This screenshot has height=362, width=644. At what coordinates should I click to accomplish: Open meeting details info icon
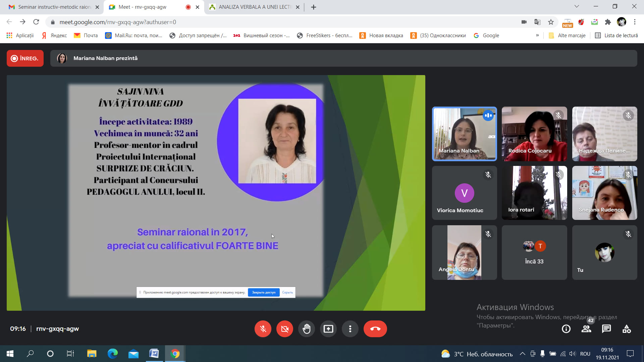pyautogui.click(x=566, y=329)
